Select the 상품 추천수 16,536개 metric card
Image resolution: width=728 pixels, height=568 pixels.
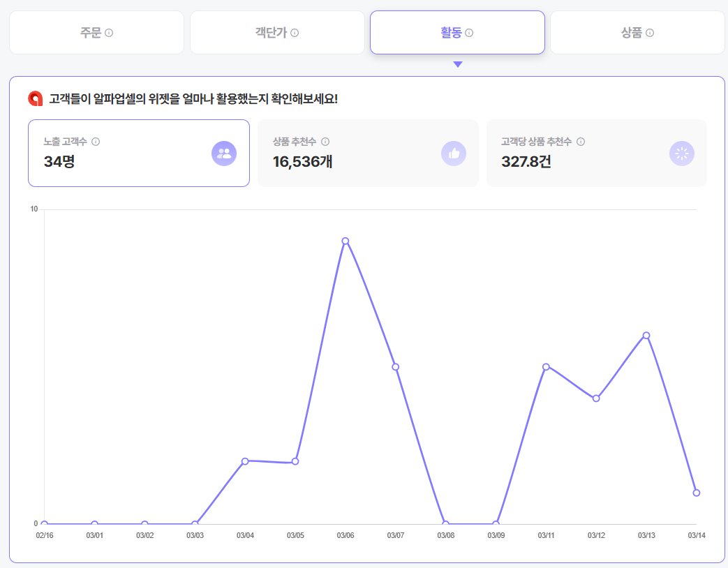(368, 153)
